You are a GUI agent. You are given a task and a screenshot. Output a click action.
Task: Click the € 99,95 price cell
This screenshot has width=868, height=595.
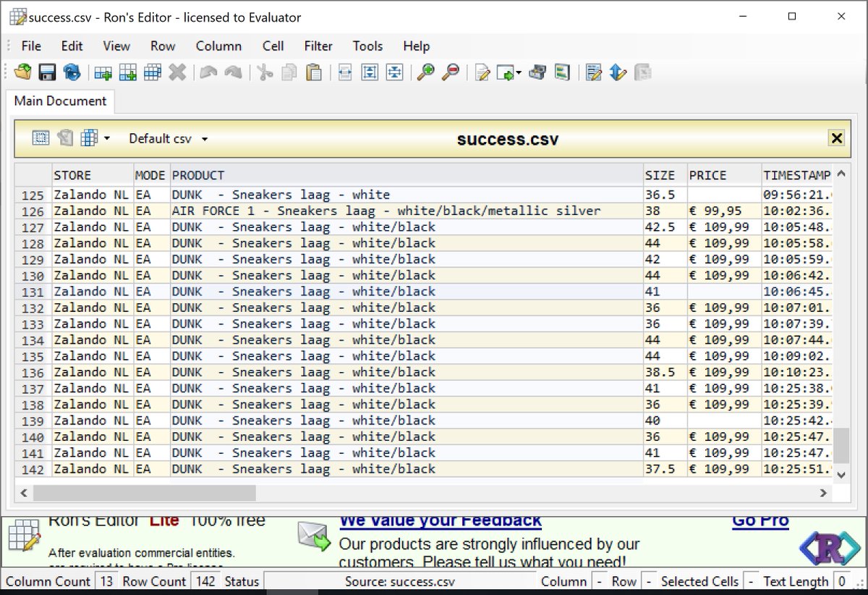[724, 211]
